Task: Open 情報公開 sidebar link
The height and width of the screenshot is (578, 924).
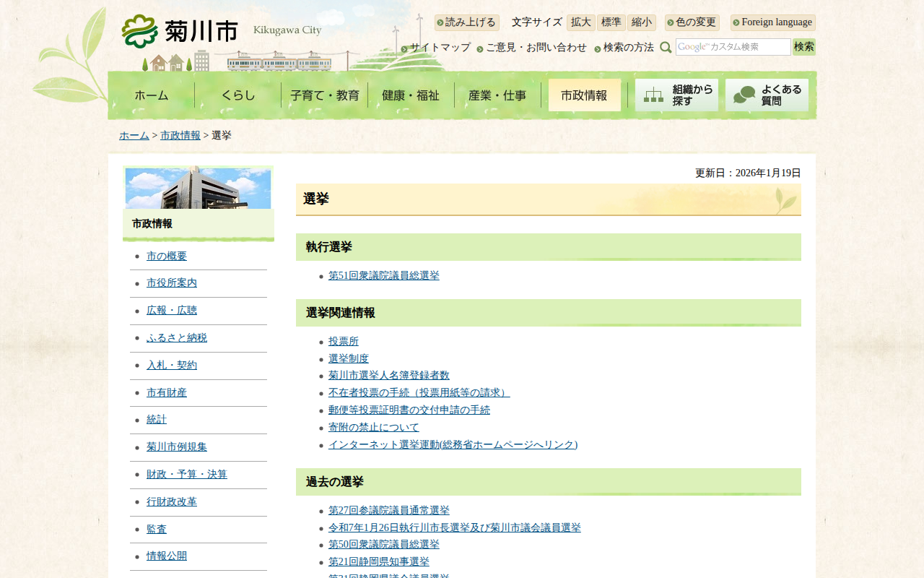Action: (x=167, y=556)
